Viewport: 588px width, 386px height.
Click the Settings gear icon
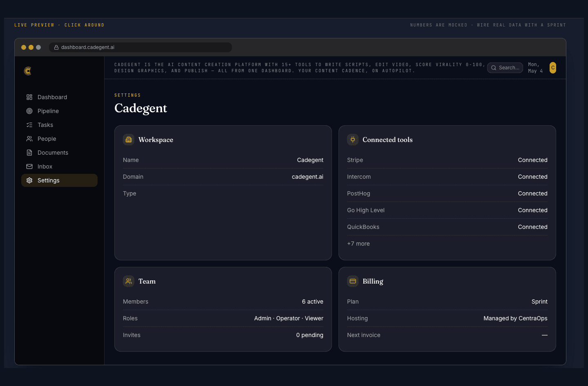pos(29,180)
